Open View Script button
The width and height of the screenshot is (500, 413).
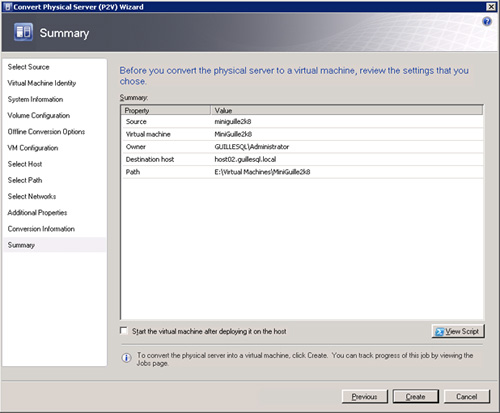tap(458, 331)
